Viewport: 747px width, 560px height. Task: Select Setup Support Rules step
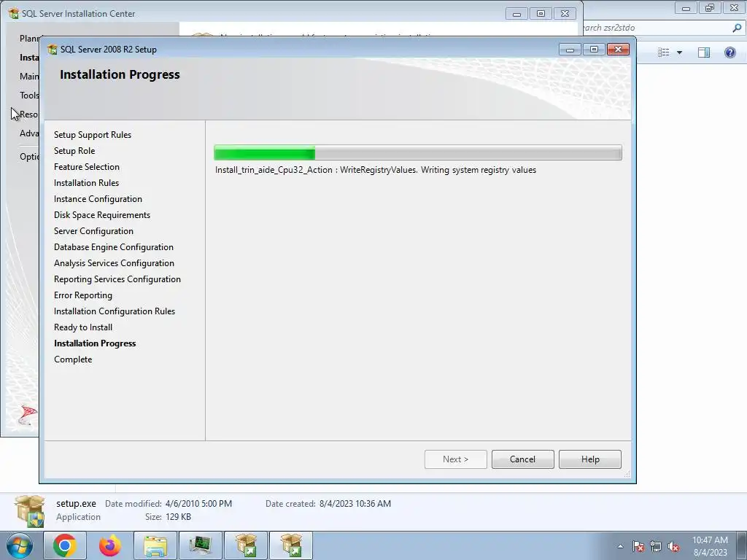93,135
